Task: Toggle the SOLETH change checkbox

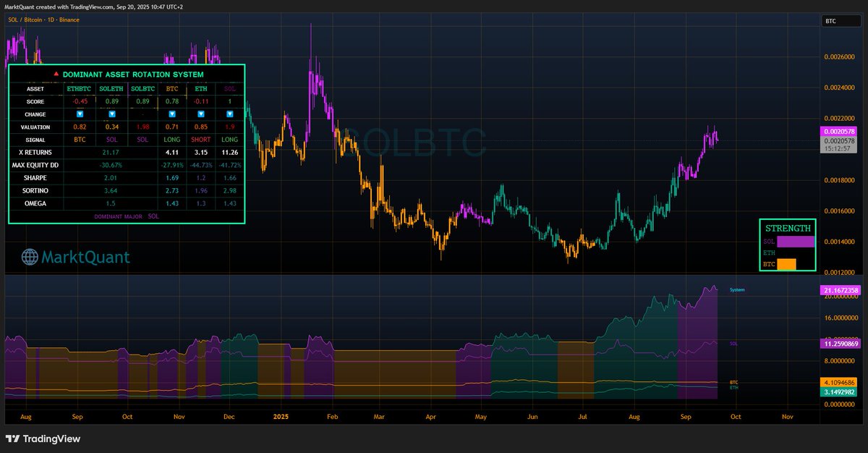Action: tap(112, 114)
